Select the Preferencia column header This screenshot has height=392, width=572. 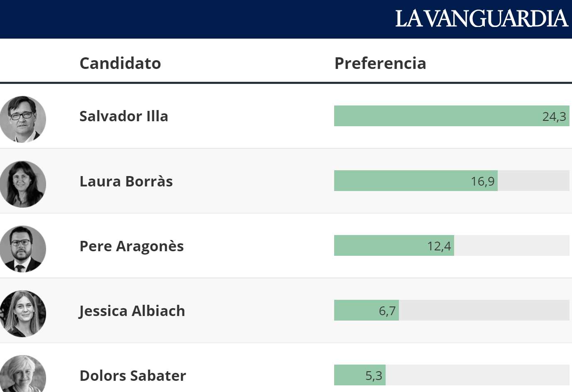(380, 64)
